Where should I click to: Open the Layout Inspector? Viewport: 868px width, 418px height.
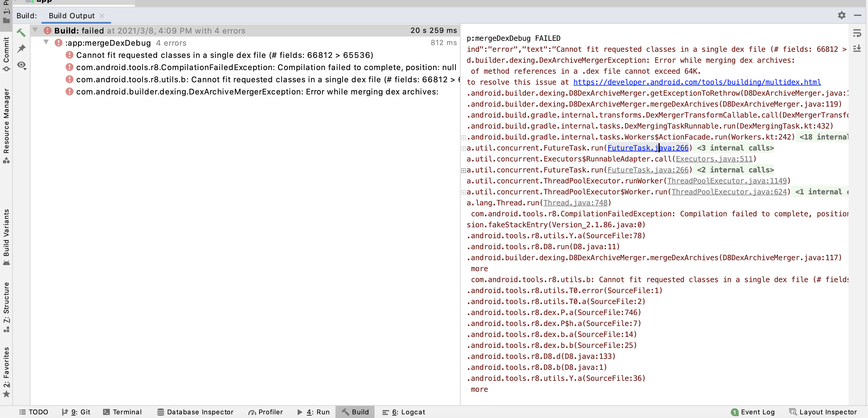click(823, 412)
